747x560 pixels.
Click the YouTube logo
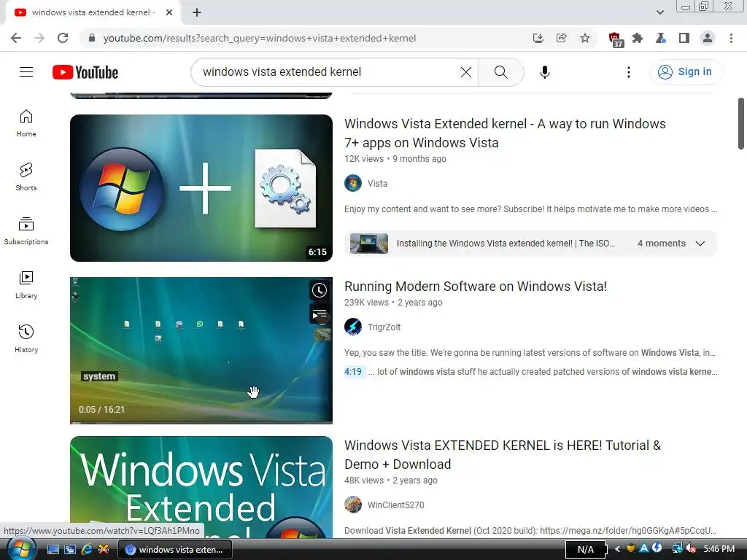coord(85,72)
